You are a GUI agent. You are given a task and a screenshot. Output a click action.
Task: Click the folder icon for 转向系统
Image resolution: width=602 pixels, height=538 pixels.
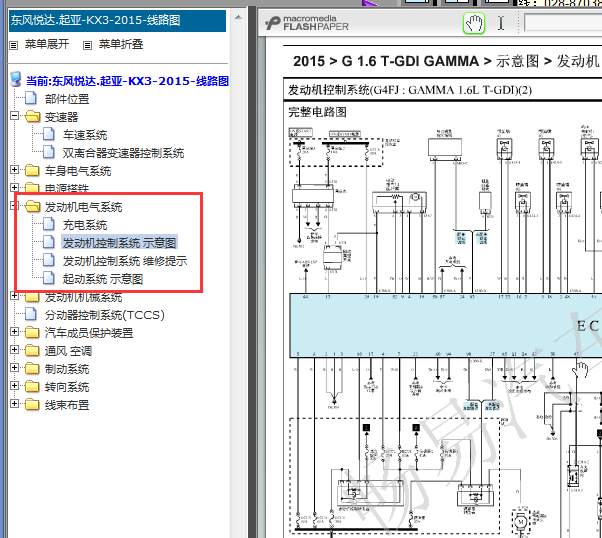33,386
